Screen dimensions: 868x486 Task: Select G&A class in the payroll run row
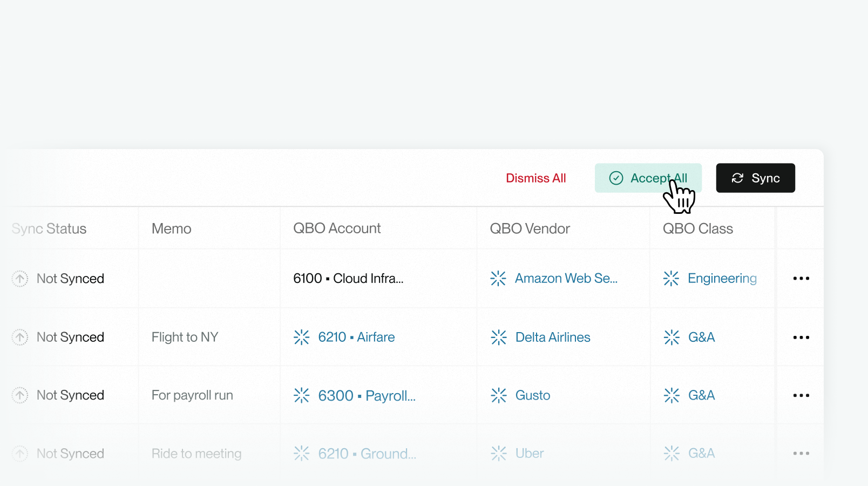(701, 395)
